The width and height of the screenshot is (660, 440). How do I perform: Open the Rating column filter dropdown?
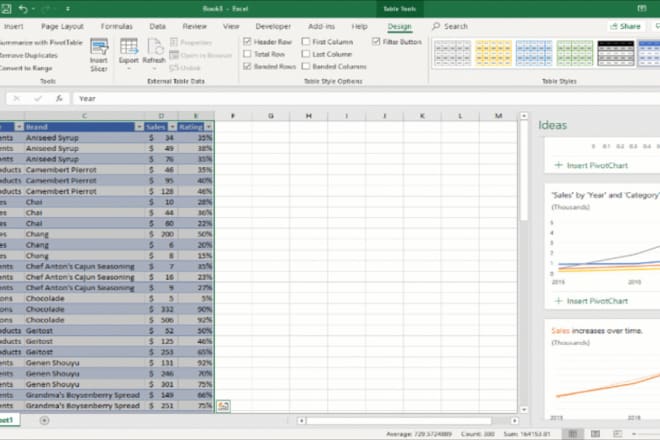[208, 127]
